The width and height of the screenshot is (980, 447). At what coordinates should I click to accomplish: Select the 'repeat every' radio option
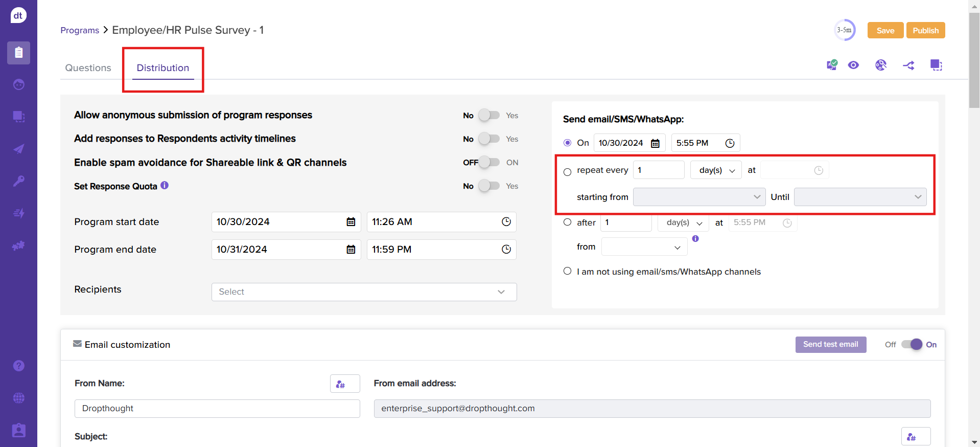[567, 172]
